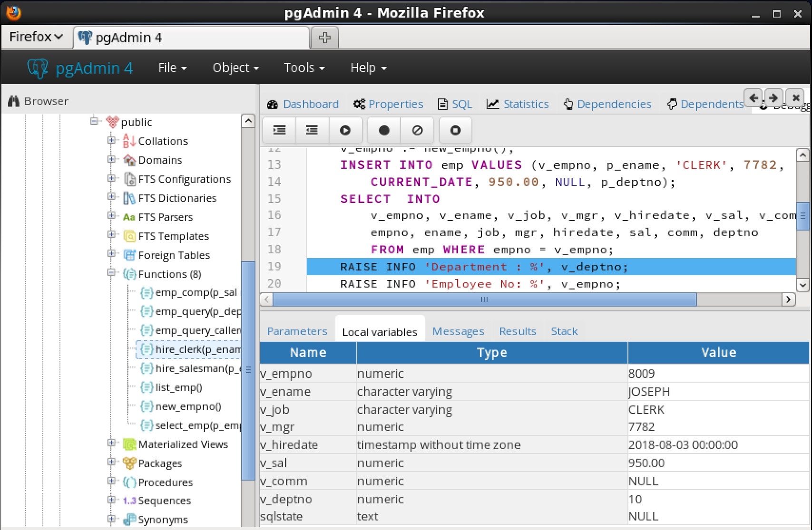Open the Stack tab
Image resolution: width=812 pixels, height=530 pixels.
point(564,331)
